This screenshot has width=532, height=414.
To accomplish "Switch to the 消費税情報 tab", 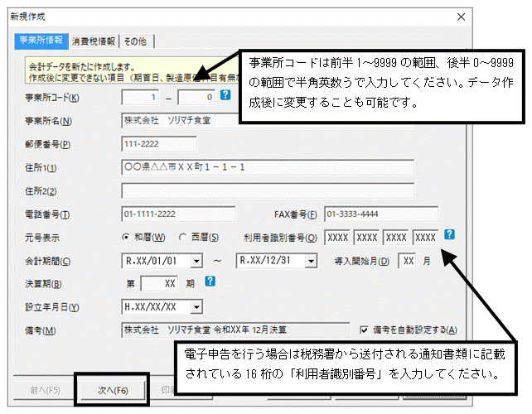I will pyautogui.click(x=94, y=41).
